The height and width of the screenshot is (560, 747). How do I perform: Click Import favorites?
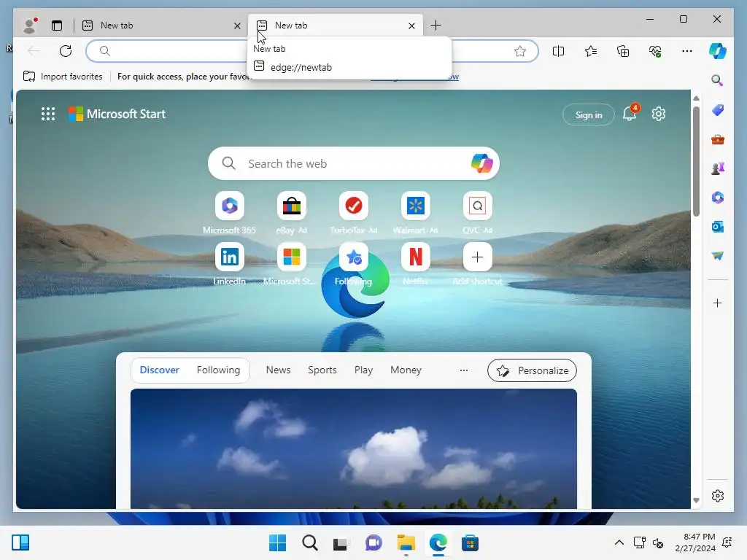click(63, 76)
